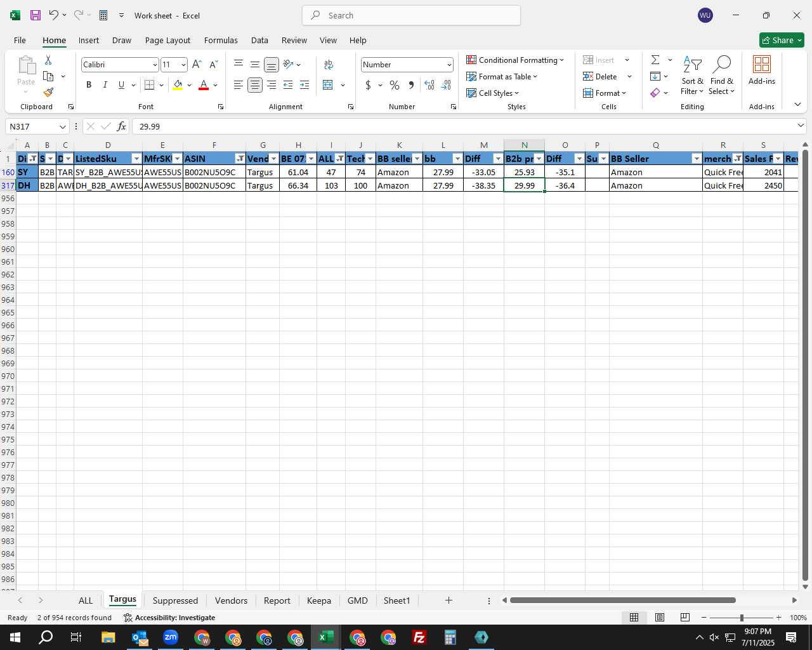Image resolution: width=812 pixels, height=650 pixels.
Task: Click the Format cells button
Action: pyautogui.click(x=604, y=93)
